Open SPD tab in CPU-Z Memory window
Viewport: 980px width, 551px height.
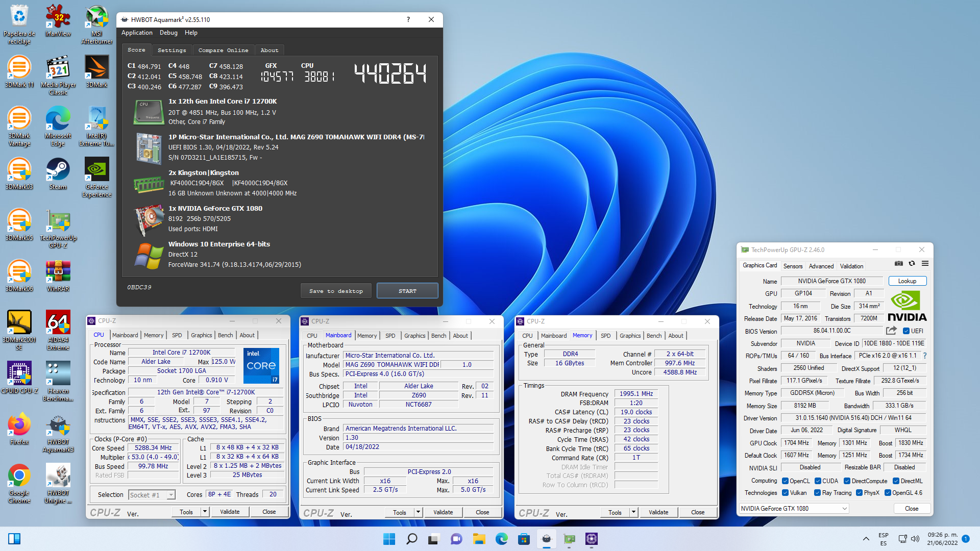[605, 336]
